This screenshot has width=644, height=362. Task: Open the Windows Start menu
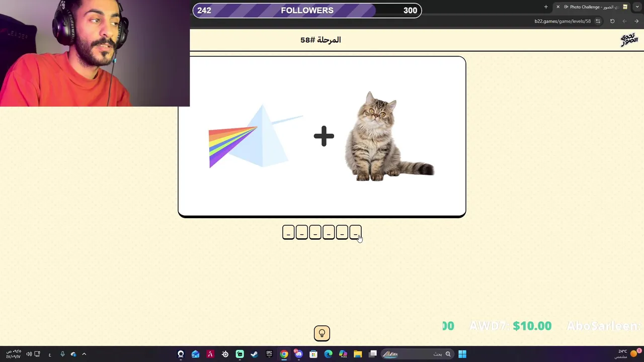pos(462,354)
